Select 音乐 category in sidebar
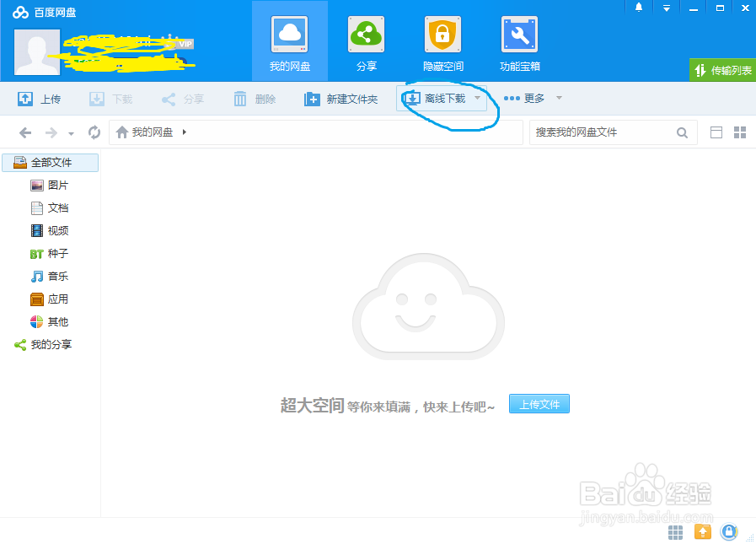 click(x=50, y=276)
